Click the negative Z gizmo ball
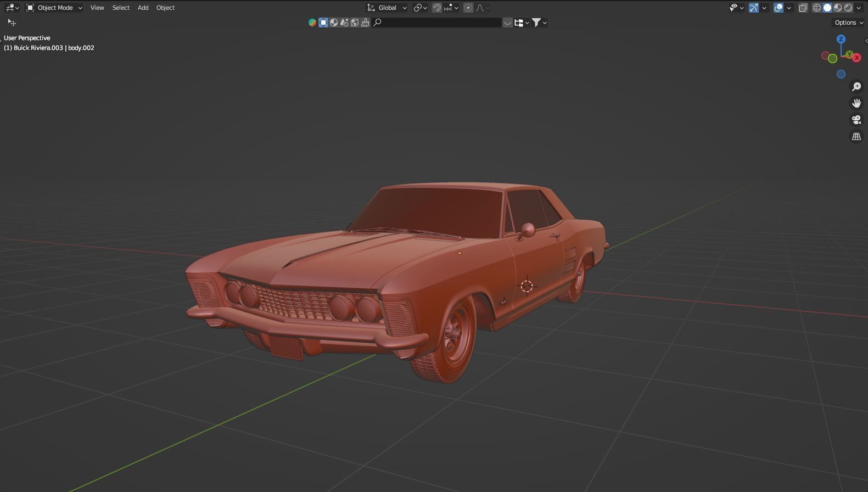This screenshot has height=492, width=868. pyautogui.click(x=841, y=74)
